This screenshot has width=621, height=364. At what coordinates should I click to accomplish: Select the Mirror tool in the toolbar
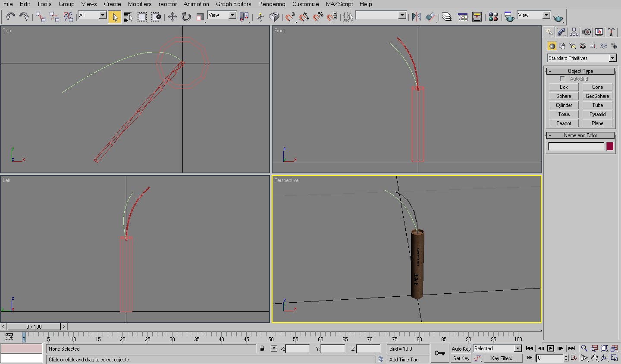(x=417, y=17)
